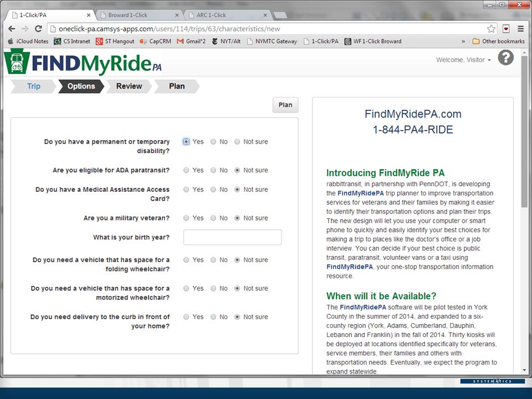Go to the Plan step tab
The width and height of the screenshot is (532, 399).
177,86
